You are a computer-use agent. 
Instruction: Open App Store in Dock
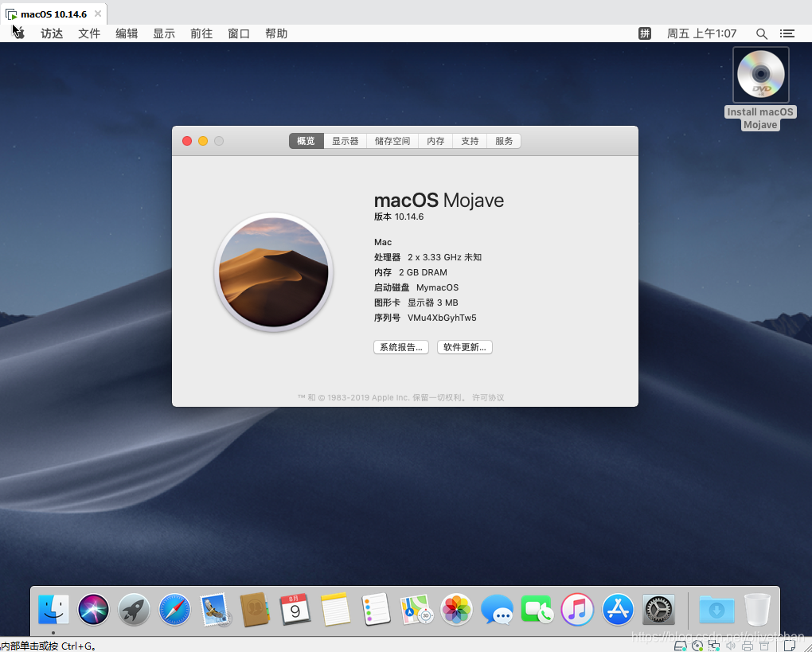coord(618,610)
